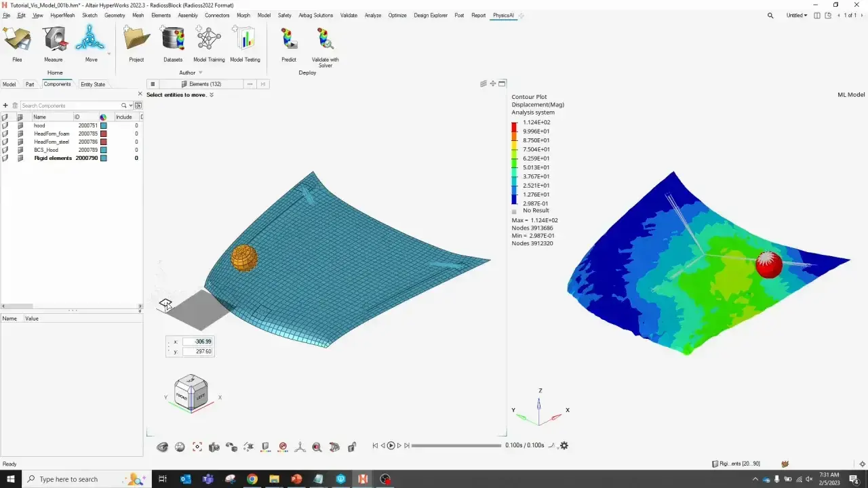Image resolution: width=868 pixels, height=488 pixels.
Task: Expand the Move tool dropdown arrow
Action: (x=108, y=54)
